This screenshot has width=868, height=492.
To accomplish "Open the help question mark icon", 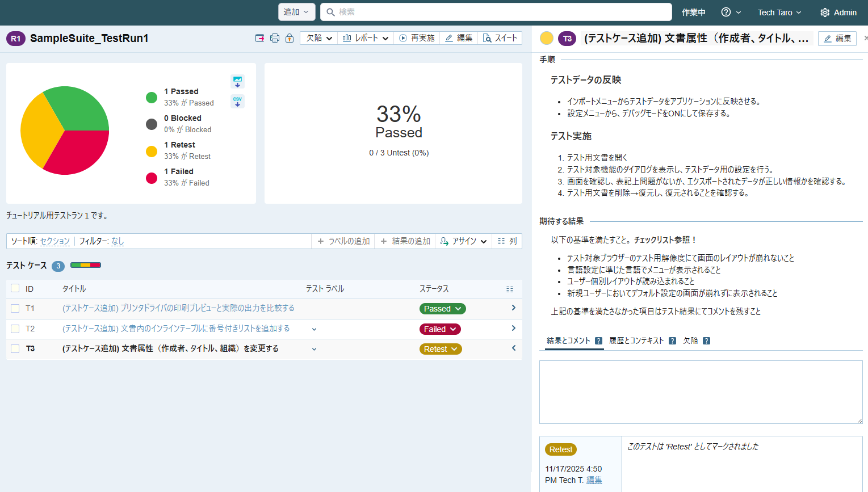I will pos(726,12).
